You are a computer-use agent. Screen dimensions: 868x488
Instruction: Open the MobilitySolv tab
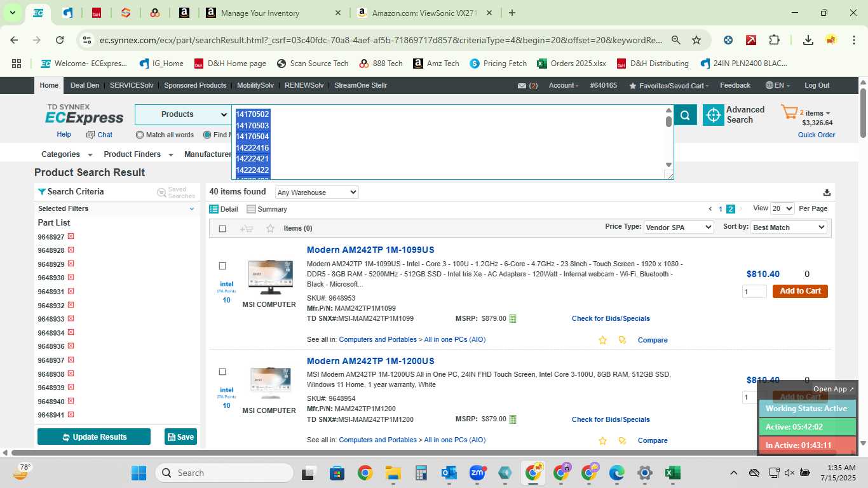255,85
